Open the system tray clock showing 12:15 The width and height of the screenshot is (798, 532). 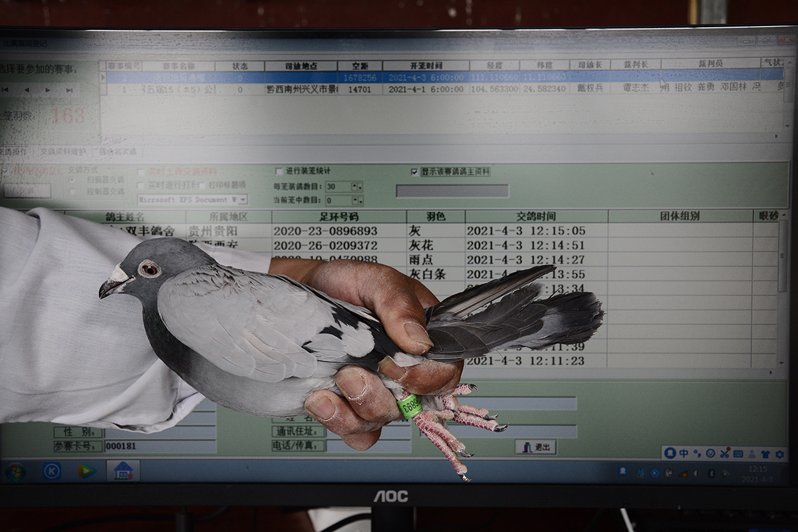coord(758,473)
